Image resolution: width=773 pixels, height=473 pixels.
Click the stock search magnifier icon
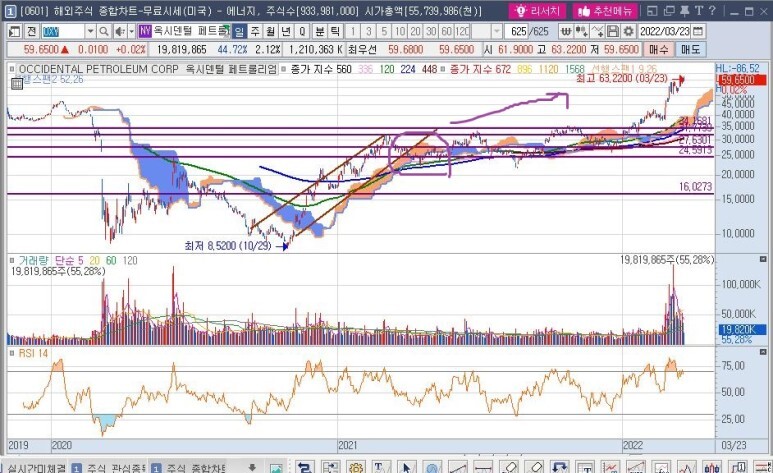tap(104, 32)
